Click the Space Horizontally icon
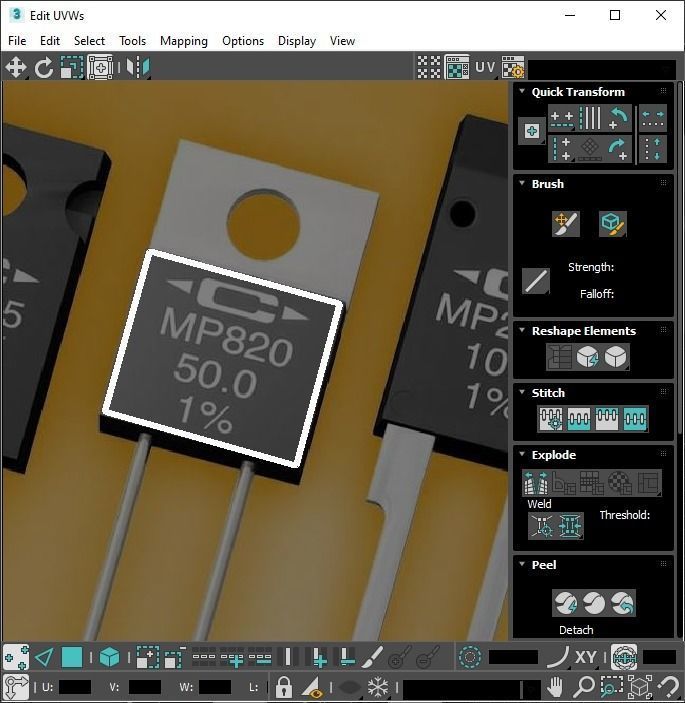This screenshot has height=703, width=685. click(x=653, y=118)
